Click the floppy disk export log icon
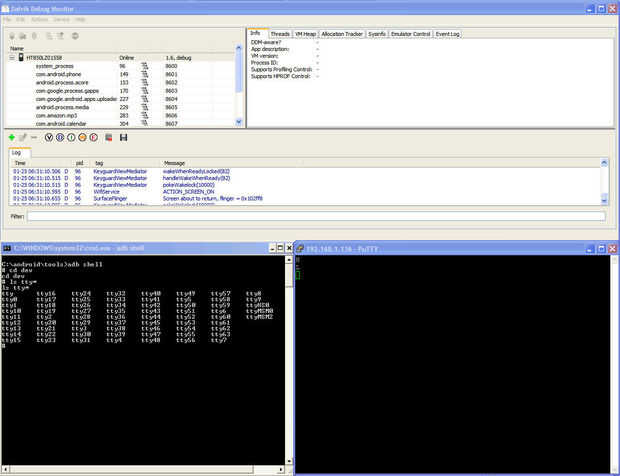This screenshot has width=620, height=476. pos(123,138)
